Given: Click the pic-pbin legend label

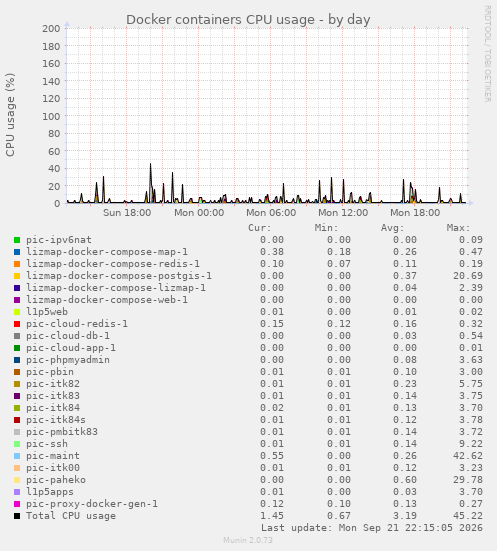Looking at the screenshot, I should [x=50, y=372].
